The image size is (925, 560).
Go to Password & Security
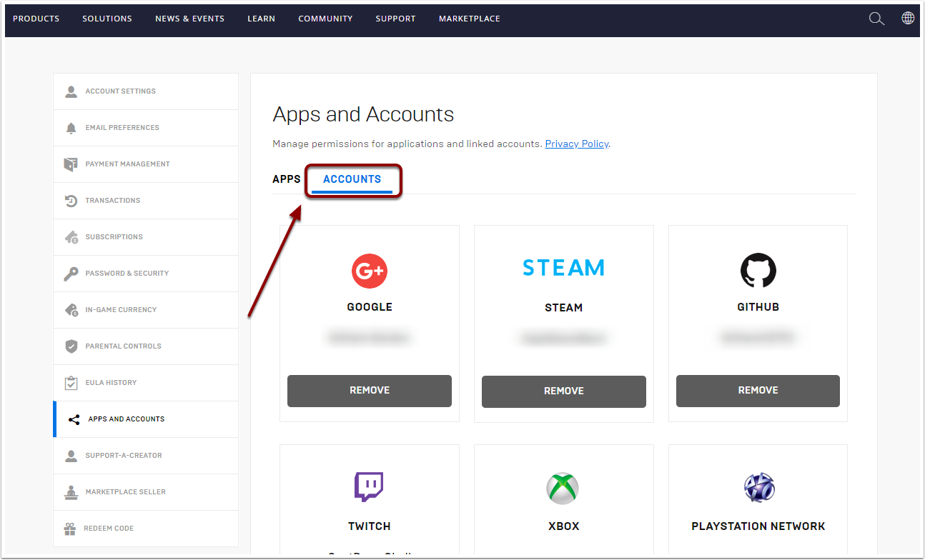point(146,274)
